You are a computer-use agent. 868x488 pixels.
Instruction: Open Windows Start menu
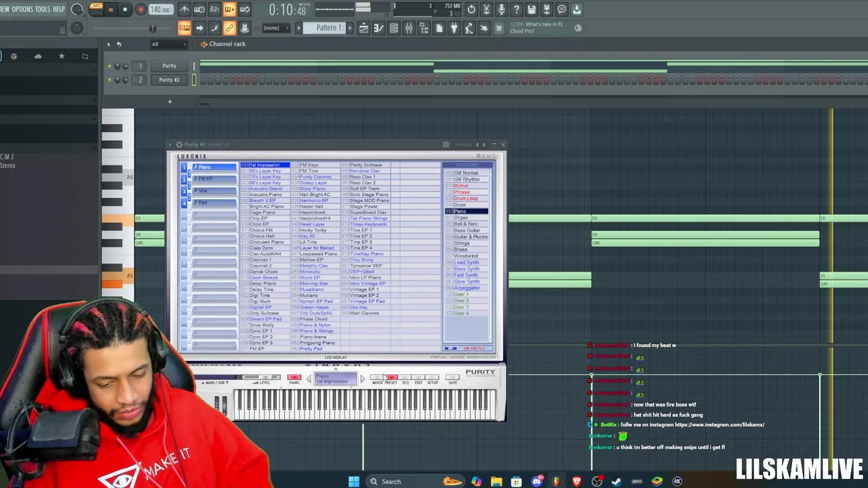354,481
